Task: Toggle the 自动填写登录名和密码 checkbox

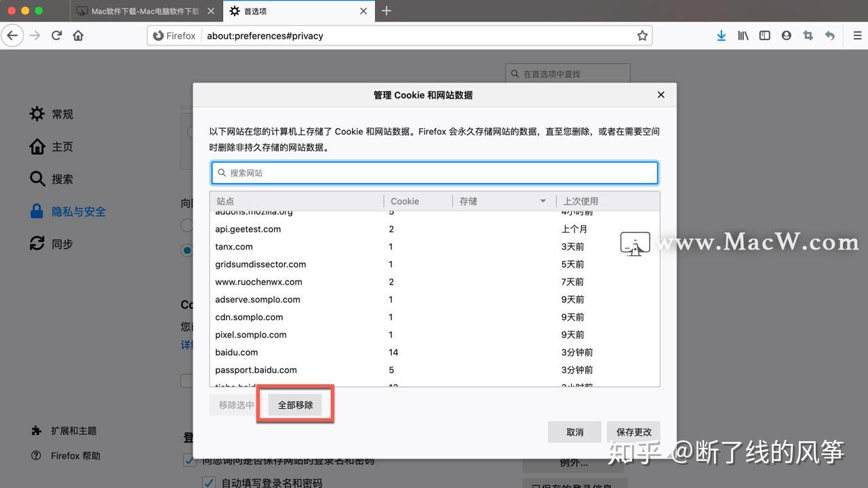Action: click(208, 483)
